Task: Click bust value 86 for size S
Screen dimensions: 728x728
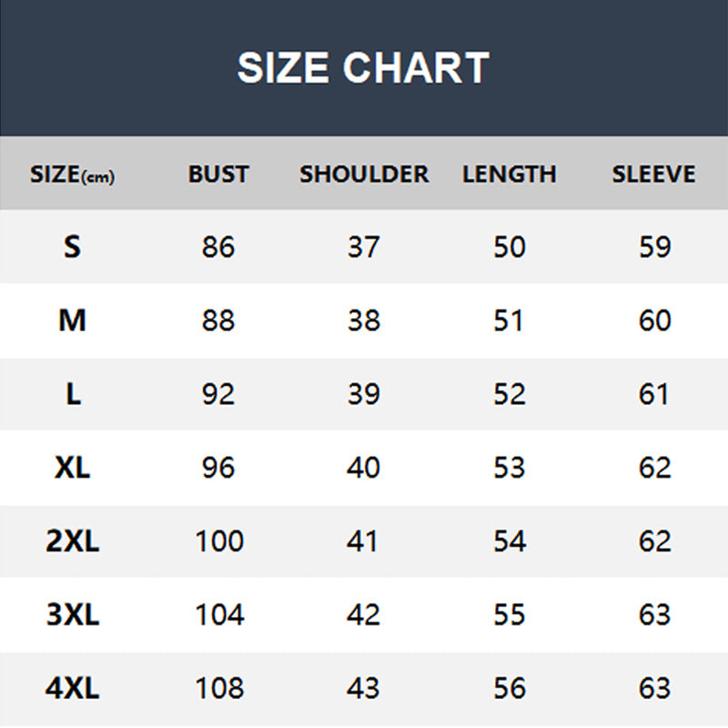Action: click(x=218, y=247)
